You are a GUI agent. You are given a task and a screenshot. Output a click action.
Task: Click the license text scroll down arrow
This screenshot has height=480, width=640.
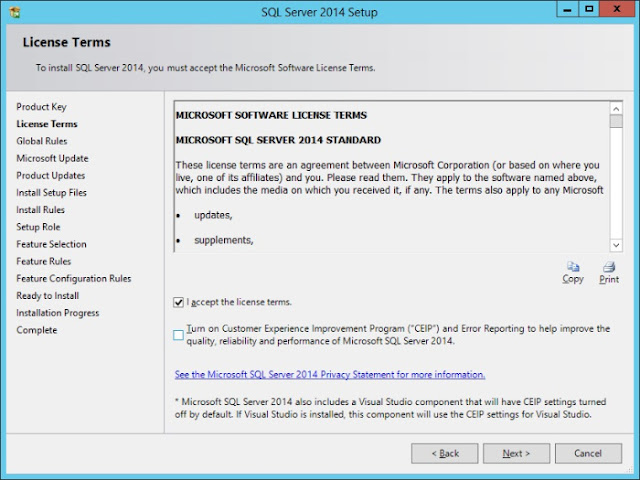[616, 245]
